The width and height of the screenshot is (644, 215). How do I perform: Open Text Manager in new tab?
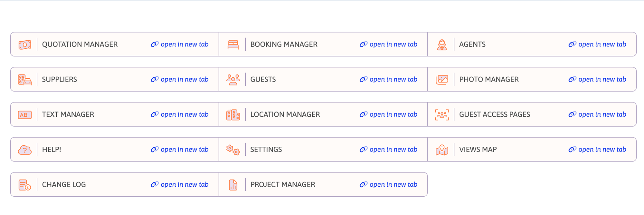(185, 115)
